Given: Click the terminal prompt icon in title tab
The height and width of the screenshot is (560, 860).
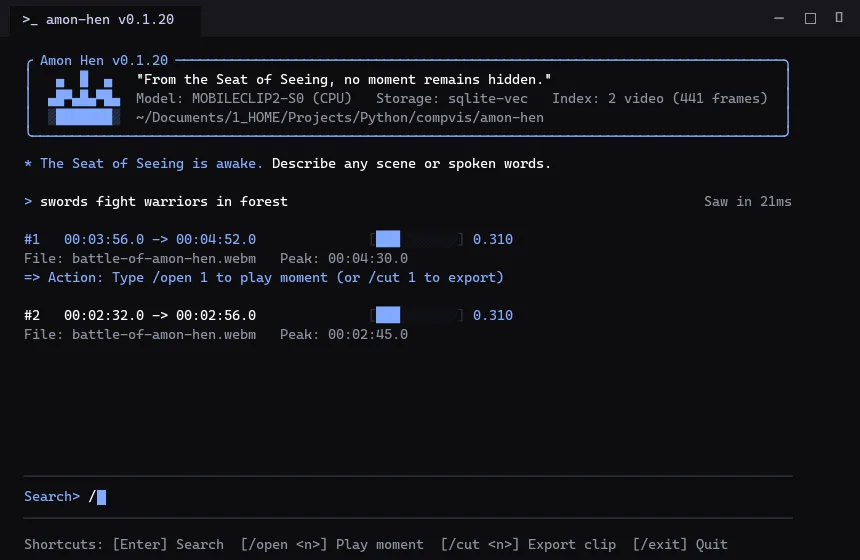Looking at the screenshot, I should click(x=30, y=20).
